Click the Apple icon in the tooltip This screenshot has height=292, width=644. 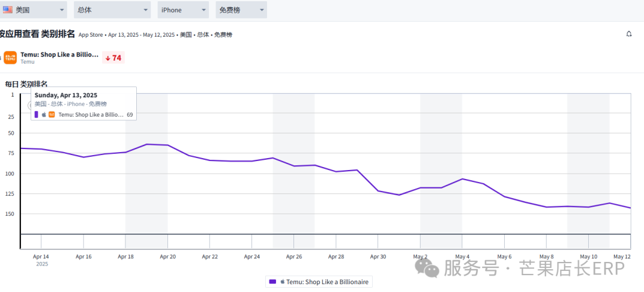click(x=44, y=115)
